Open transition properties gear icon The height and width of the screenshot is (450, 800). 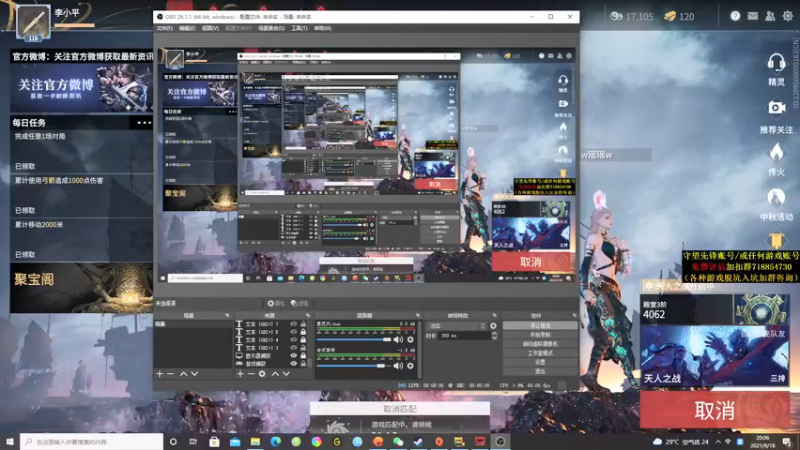click(493, 326)
